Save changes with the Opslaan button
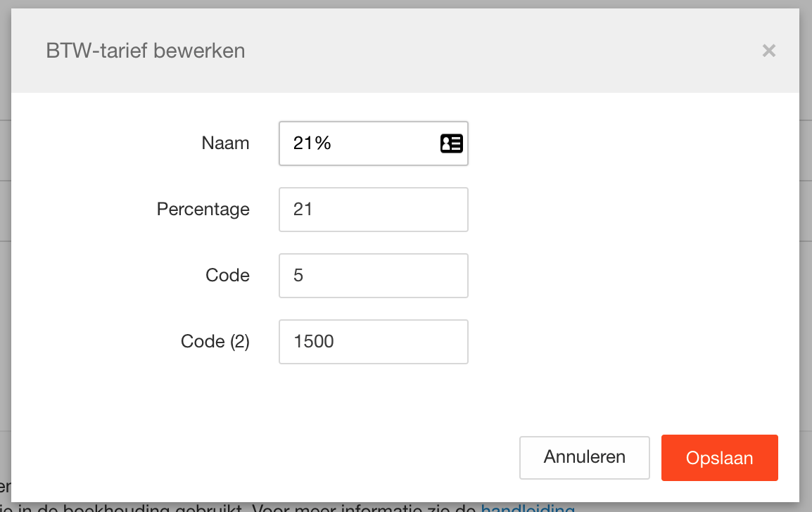 click(719, 458)
